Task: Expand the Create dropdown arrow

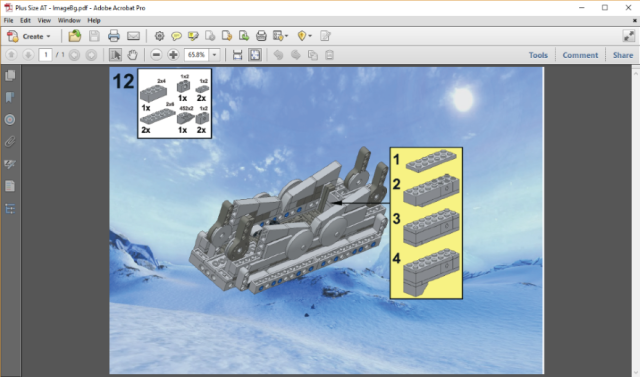Action: (x=49, y=36)
